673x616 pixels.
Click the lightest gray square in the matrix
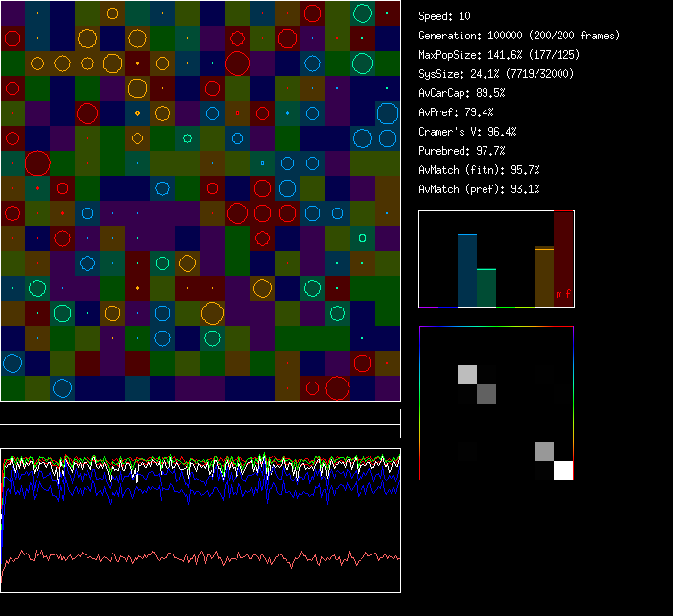(467, 375)
